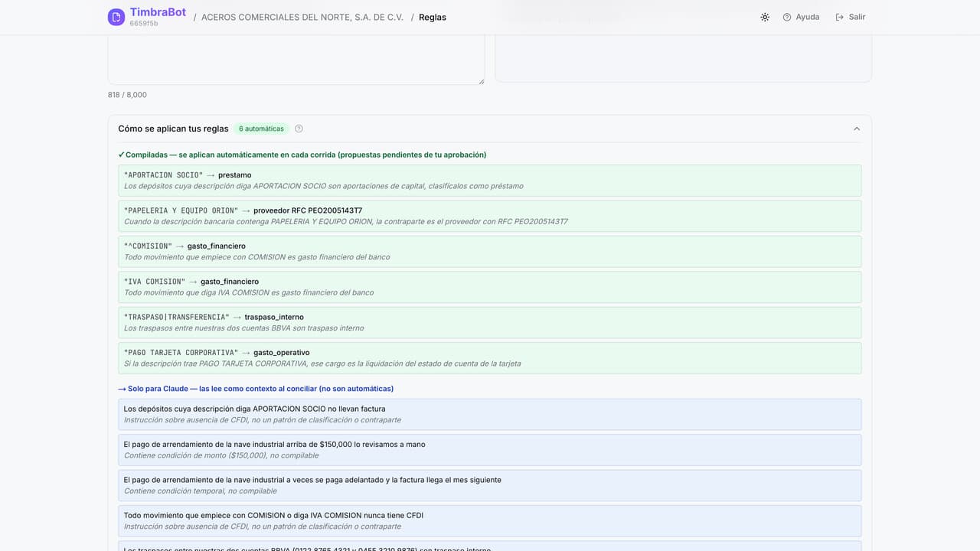This screenshot has height=551, width=980.
Task: Click the Reglas breadcrumb item
Action: click(x=433, y=17)
